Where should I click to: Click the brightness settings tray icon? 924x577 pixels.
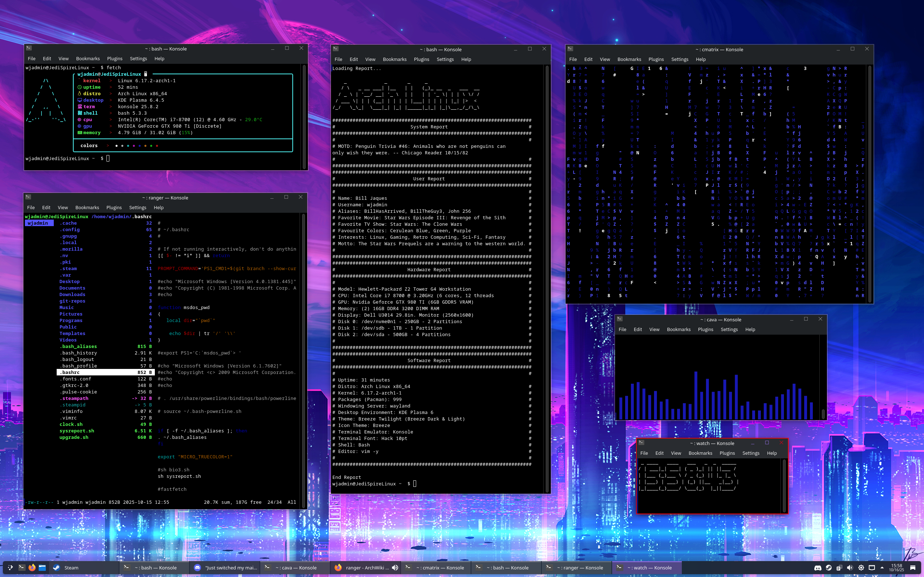pos(861,568)
